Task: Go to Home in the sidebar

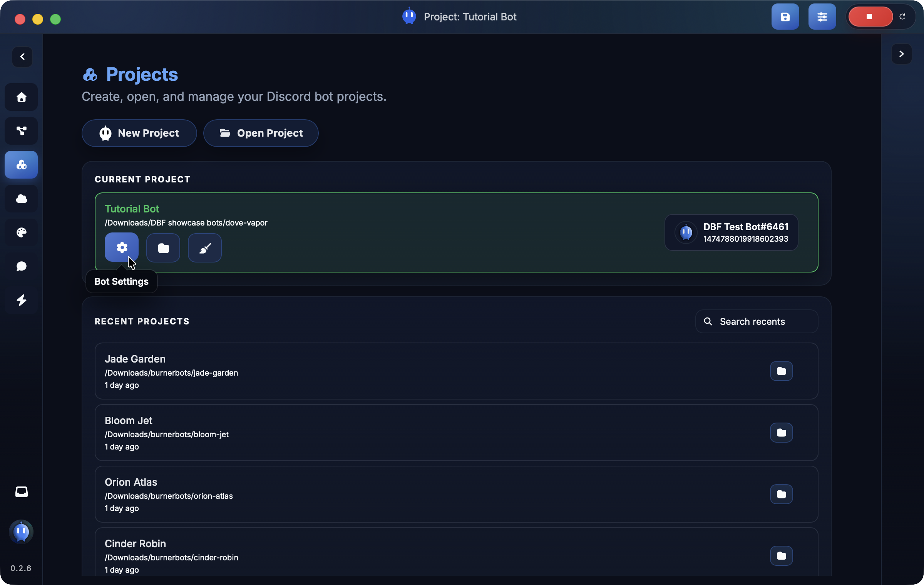Action: click(x=21, y=97)
